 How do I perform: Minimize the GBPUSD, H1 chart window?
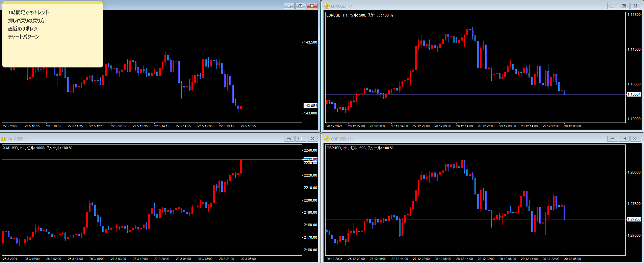pos(612,139)
